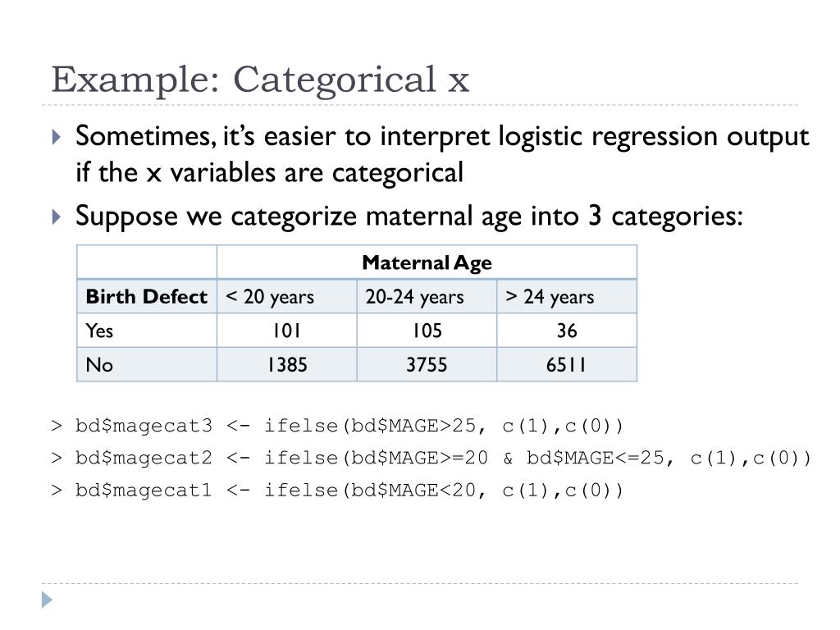Click the '< 20 years' column header
The image size is (840, 630).
[x=287, y=296]
